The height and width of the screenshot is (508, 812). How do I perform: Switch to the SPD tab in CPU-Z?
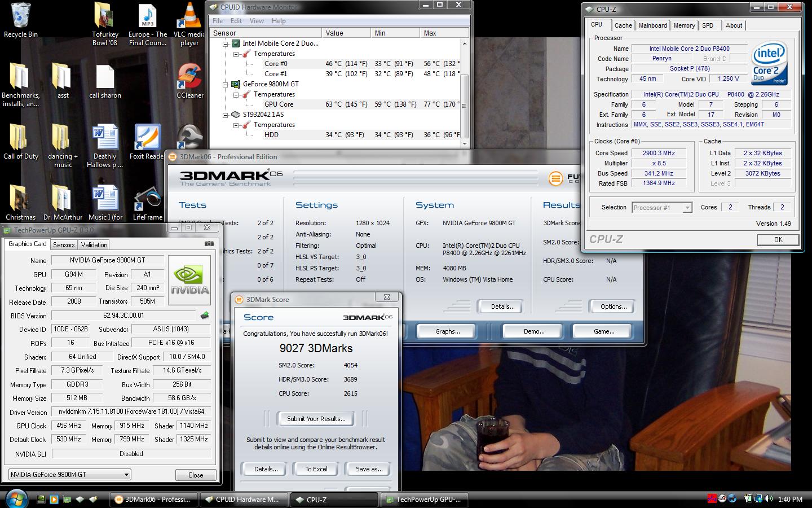708,25
